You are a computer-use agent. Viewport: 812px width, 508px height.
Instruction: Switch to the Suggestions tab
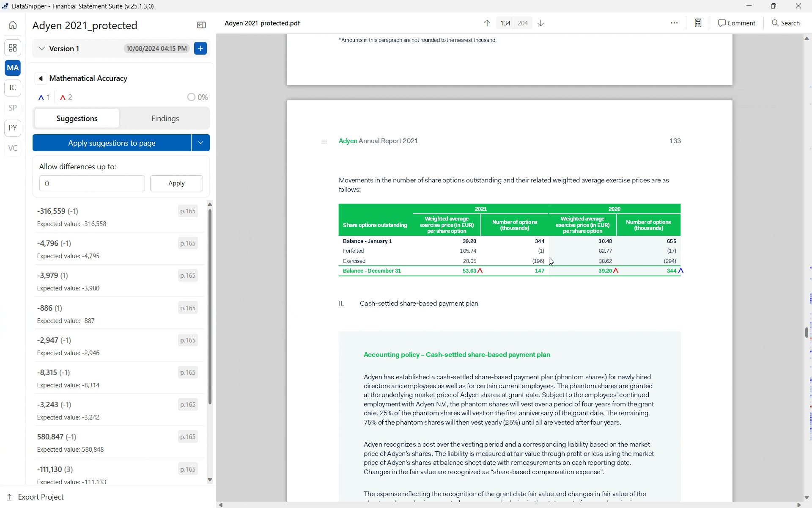pos(77,119)
